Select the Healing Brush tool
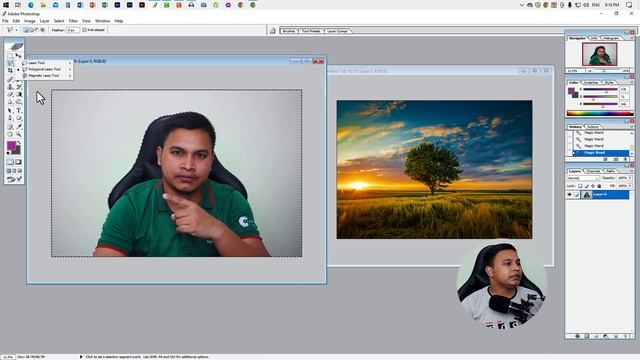Viewport: 640px width, 360px height. coord(10,79)
